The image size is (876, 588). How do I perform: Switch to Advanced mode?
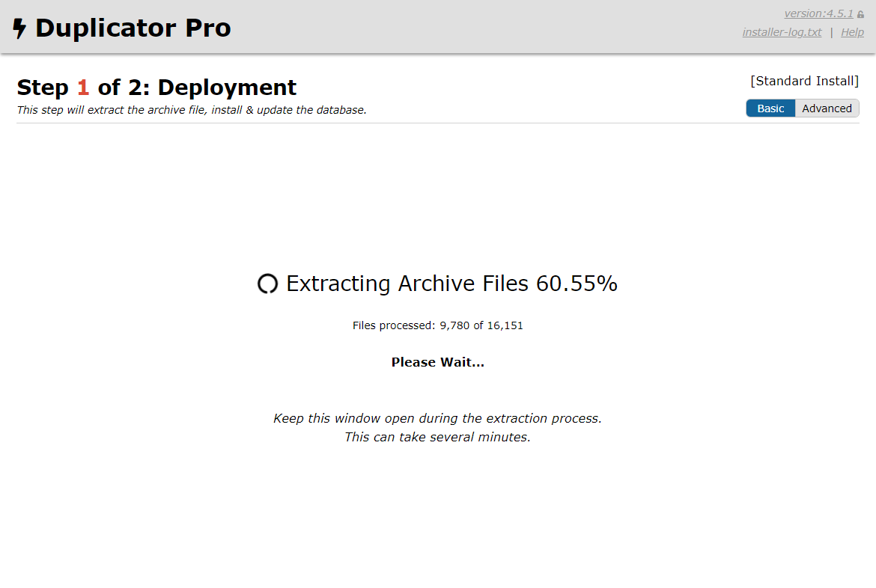[827, 108]
